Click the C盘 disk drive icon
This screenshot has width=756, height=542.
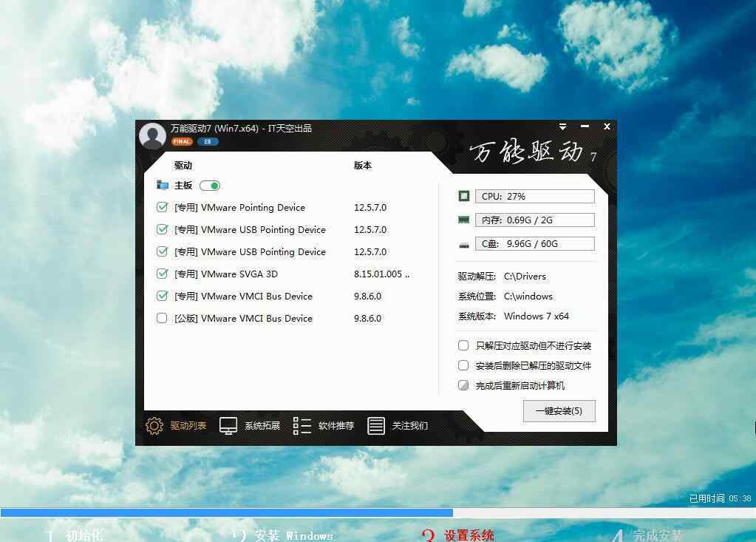[x=464, y=245]
